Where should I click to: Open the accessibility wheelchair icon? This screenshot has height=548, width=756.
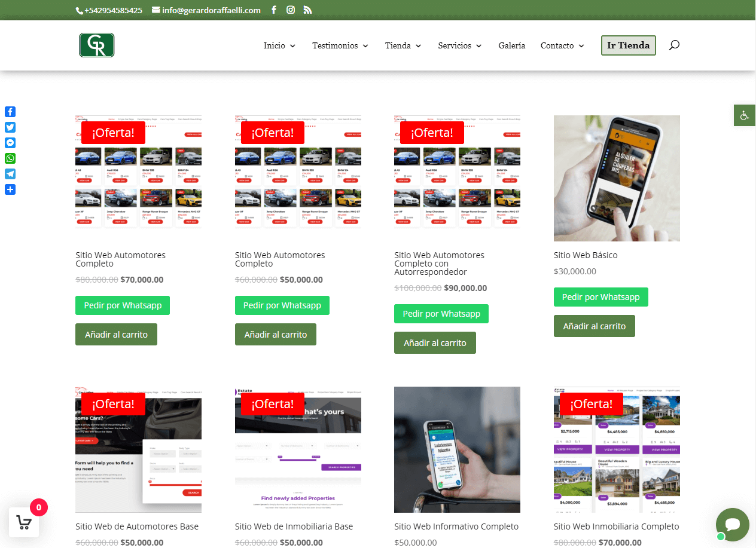click(x=745, y=115)
